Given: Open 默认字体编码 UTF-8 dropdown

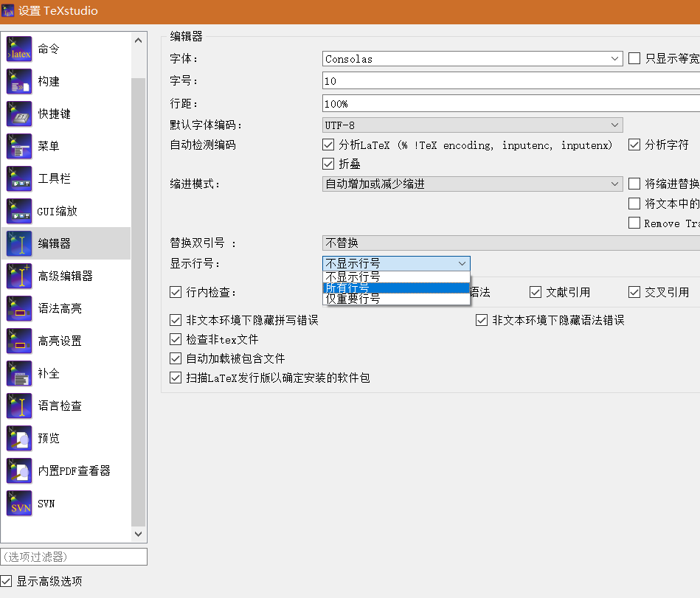Looking at the screenshot, I should 472,125.
